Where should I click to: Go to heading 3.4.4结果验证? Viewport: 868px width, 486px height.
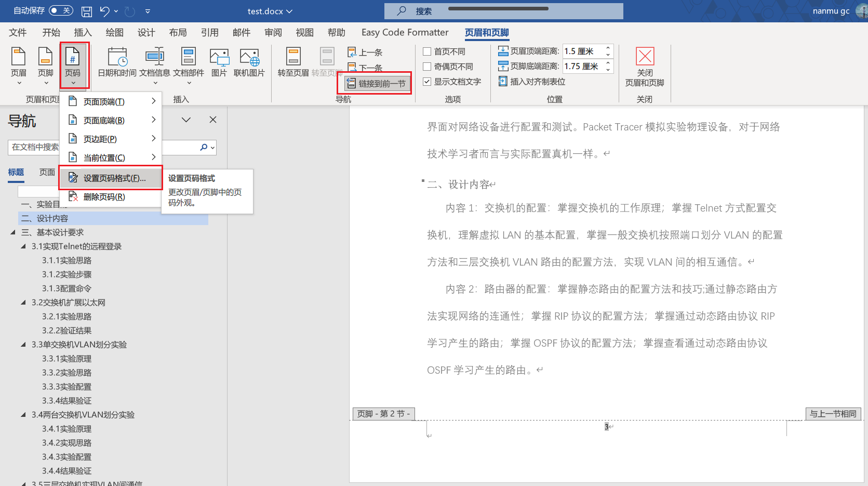[66, 471]
